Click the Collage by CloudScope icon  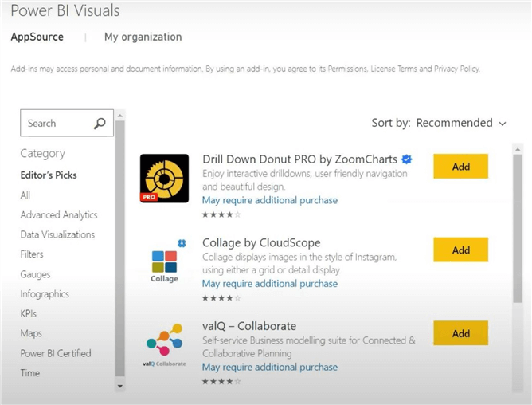pos(164,261)
